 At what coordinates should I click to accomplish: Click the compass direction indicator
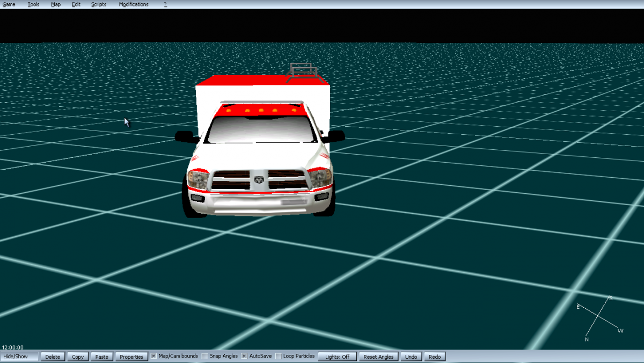[600, 318]
